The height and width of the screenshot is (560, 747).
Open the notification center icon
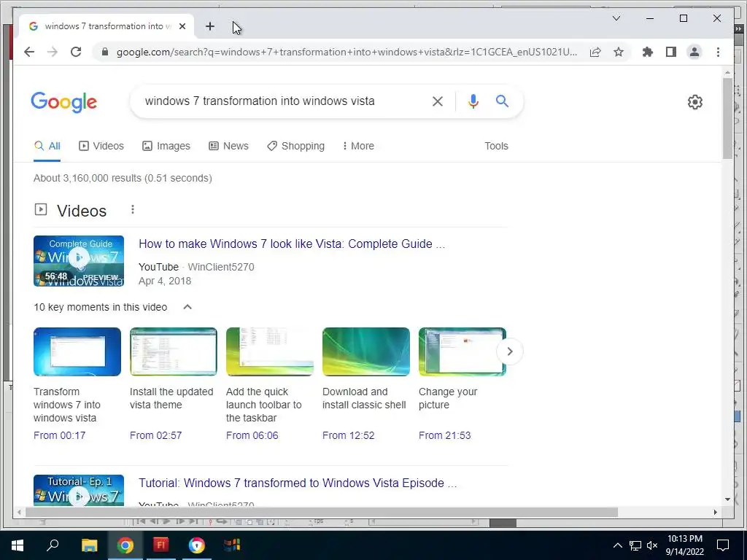pyautogui.click(x=723, y=545)
